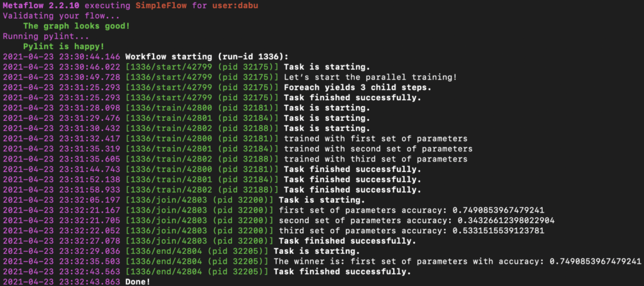The height and width of the screenshot is (286, 644).
Task: Click the '[1336/train/42800 (pid 32181)]' Task is starting tag
Action: tap(202, 108)
